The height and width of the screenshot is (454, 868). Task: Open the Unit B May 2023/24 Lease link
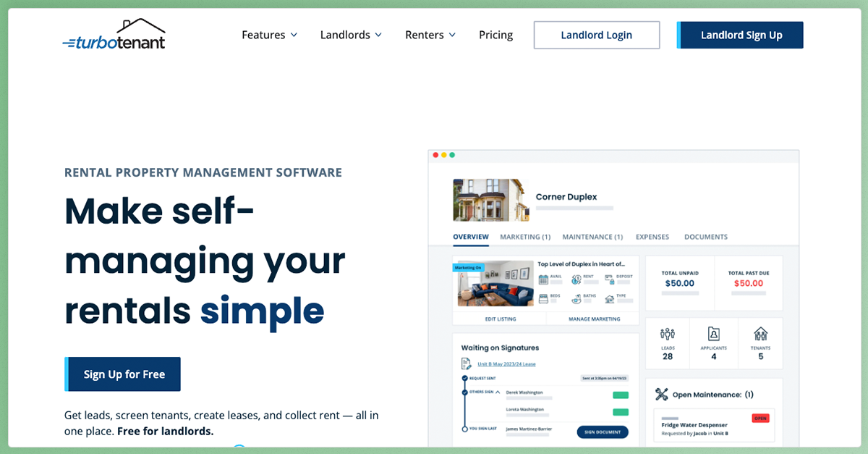[506, 364]
